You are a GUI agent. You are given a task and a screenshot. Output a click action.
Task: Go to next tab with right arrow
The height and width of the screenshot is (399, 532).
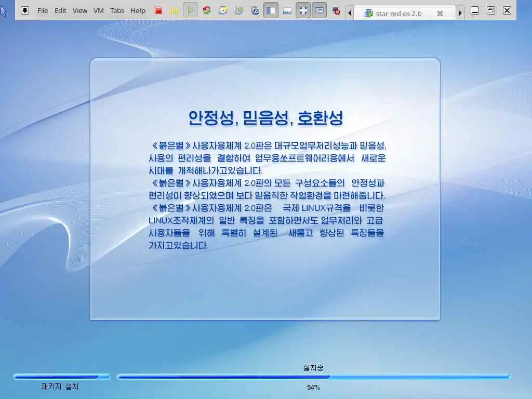[x=460, y=13]
